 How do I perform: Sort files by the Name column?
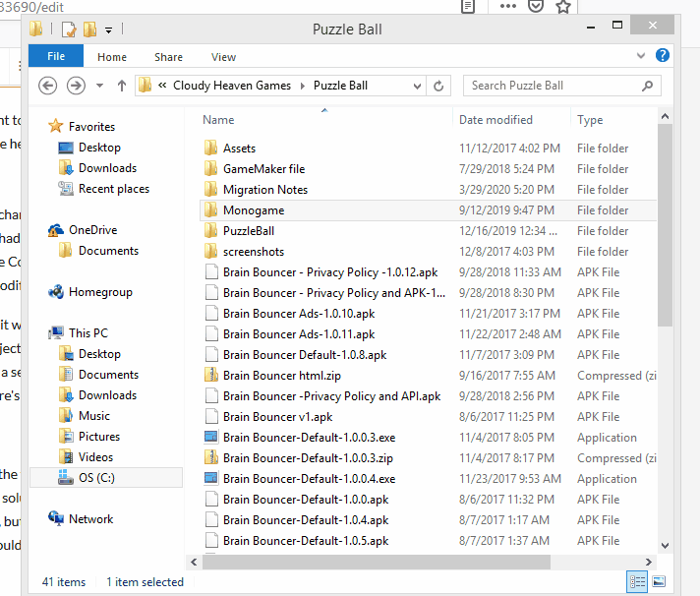pos(218,120)
